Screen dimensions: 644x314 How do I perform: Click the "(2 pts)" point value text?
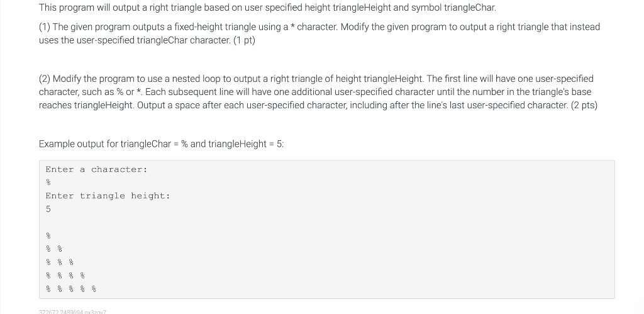pyautogui.click(x=584, y=105)
